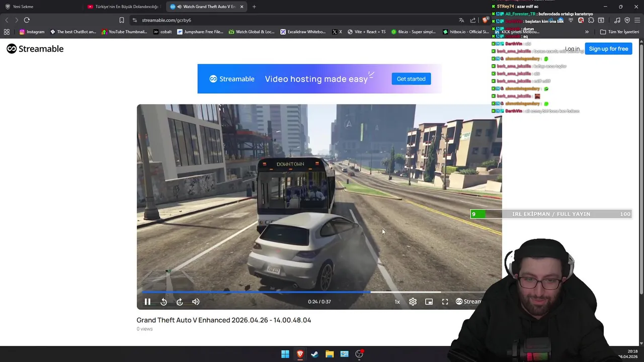Click the video title text
Screen dimensions: 644x362
(224, 320)
